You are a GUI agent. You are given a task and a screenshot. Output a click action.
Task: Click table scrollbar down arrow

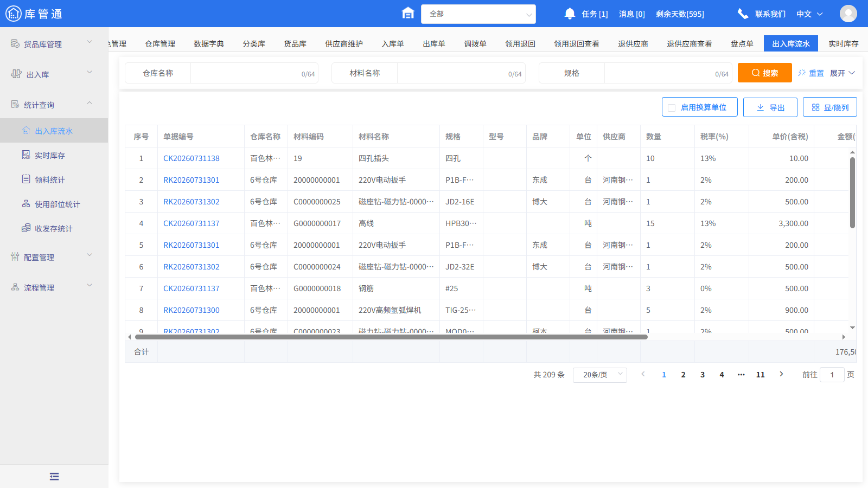click(852, 328)
